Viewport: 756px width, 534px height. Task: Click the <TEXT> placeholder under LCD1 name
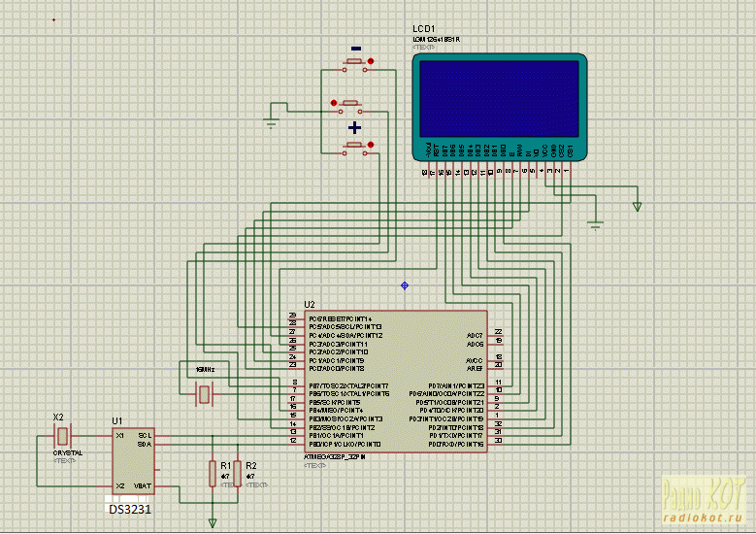pyautogui.click(x=424, y=48)
